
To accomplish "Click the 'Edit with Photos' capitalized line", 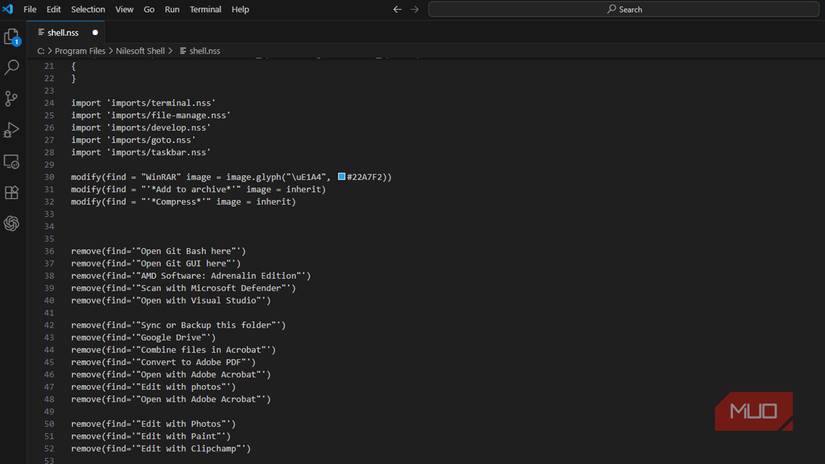I will click(x=154, y=424).
